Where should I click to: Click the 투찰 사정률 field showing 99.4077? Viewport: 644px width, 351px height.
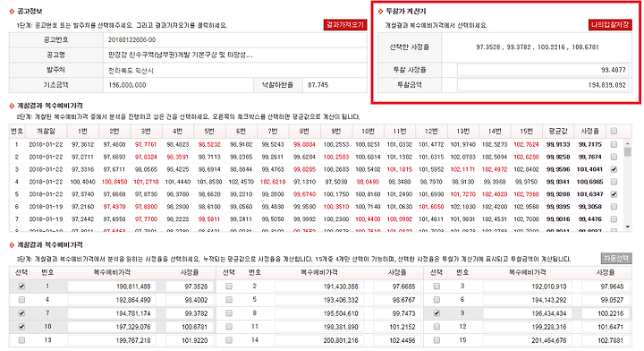point(543,70)
